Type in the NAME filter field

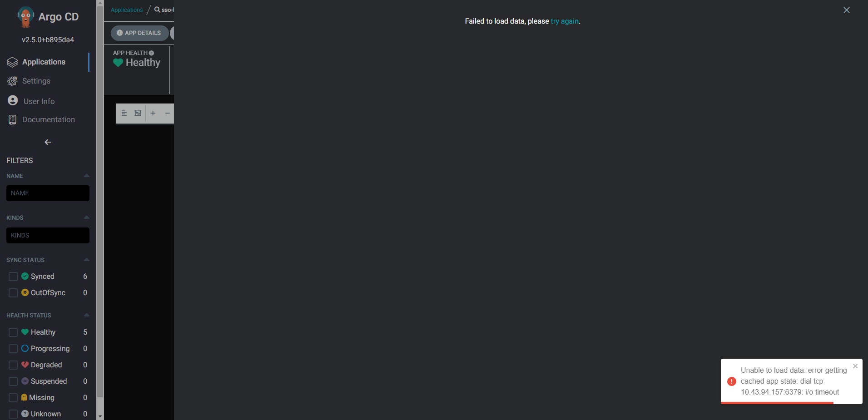[x=48, y=193]
